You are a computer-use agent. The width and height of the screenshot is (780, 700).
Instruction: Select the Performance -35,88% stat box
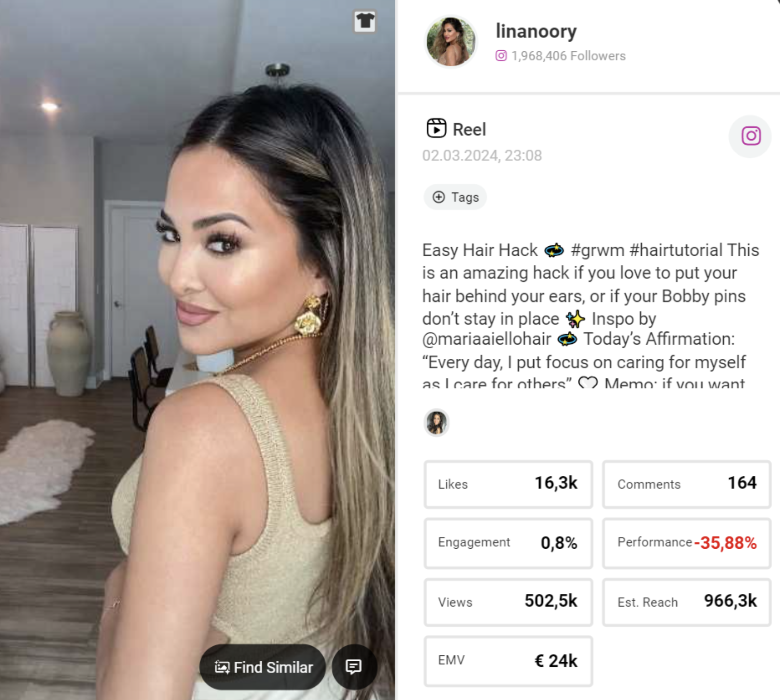687,543
